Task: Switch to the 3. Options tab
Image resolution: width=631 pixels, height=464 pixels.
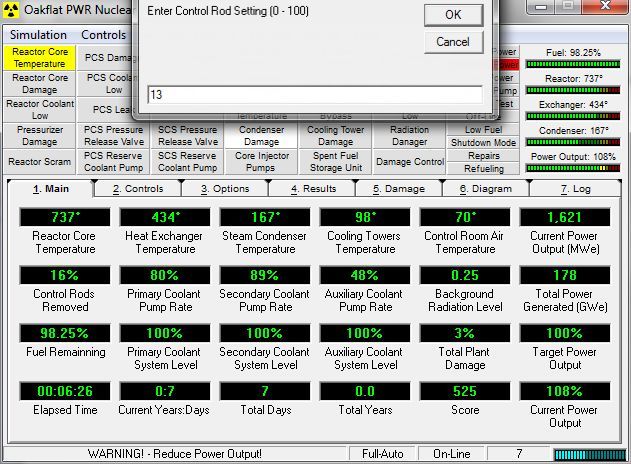Action: tap(225, 189)
